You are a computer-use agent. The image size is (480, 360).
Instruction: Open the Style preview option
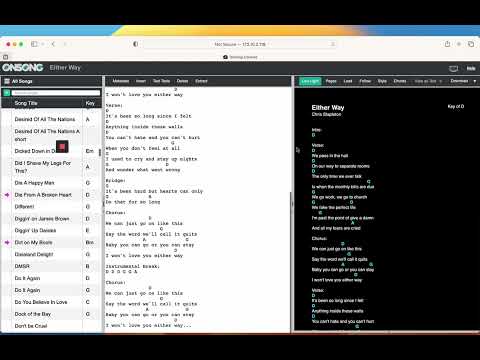(382, 81)
